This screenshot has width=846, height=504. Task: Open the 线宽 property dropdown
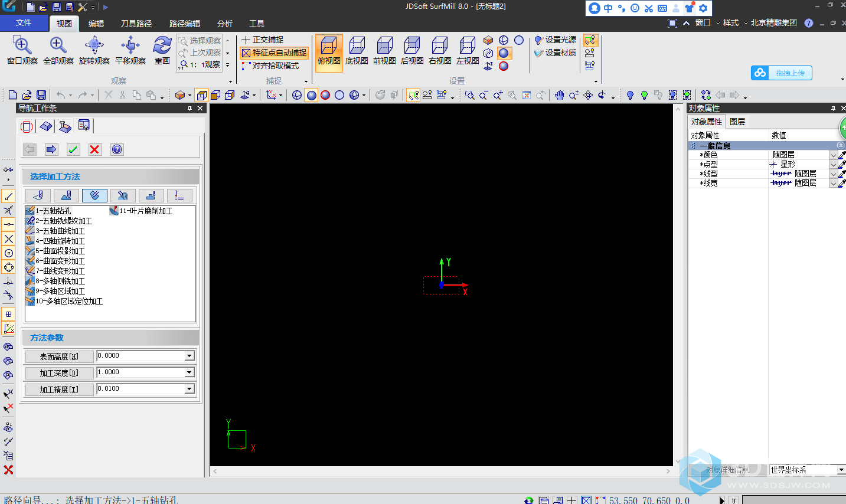(833, 183)
